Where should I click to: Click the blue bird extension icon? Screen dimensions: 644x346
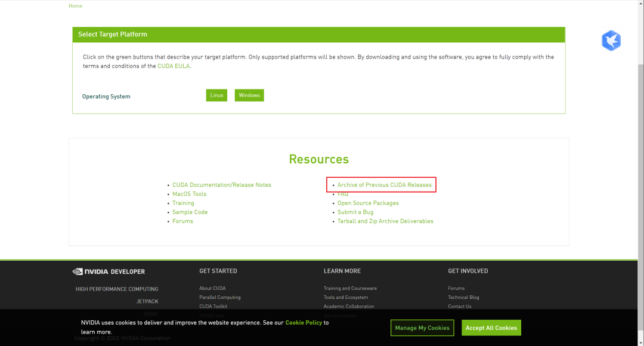tap(611, 41)
